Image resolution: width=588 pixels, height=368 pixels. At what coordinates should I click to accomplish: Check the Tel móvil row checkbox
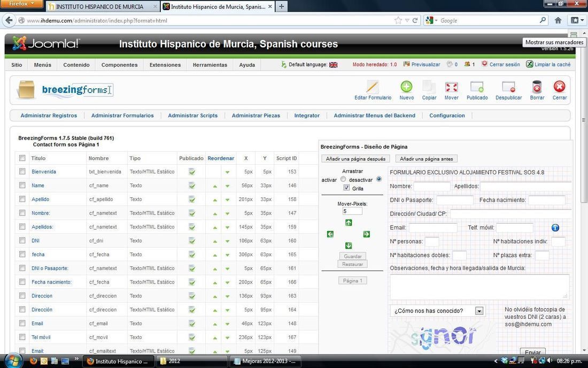pyautogui.click(x=22, y=337)
